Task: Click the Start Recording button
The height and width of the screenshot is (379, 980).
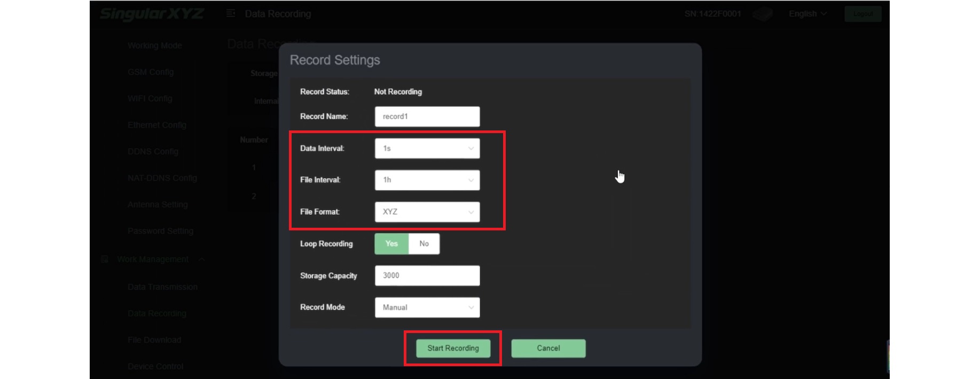Action: 453,349
